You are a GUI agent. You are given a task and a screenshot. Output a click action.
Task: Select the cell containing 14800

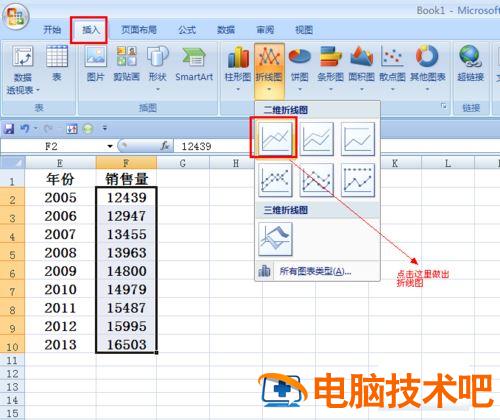pyautogui.click(x=126, y=271)
